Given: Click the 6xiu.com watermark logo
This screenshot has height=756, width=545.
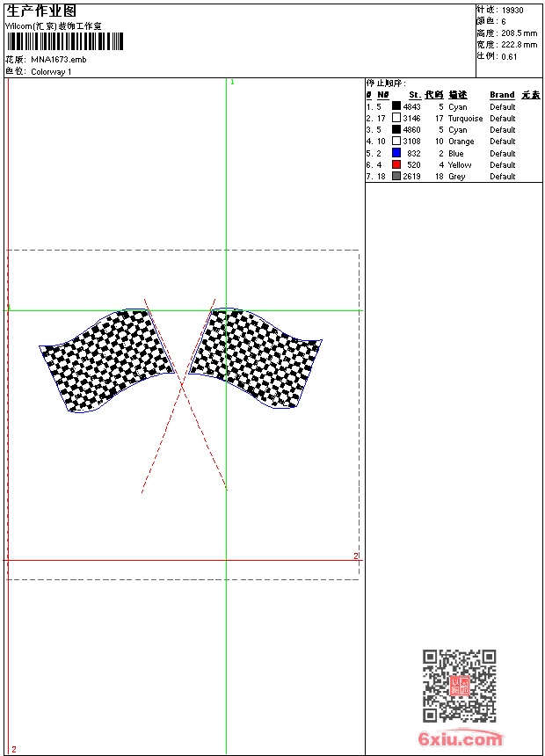Looking at the screenshot, I should [461, 739].
